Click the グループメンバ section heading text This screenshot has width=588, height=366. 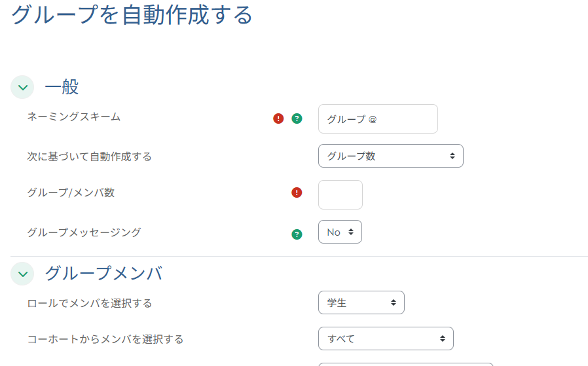tap(103, 274)
